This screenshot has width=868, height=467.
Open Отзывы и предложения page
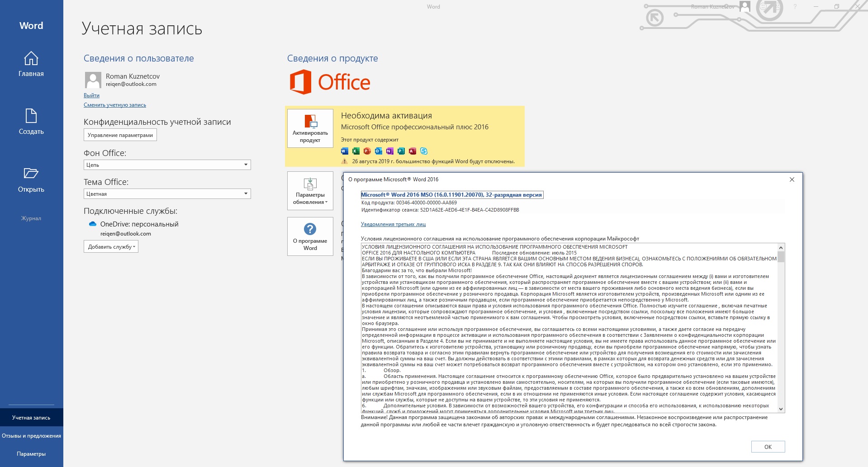(x=31, y=436)
